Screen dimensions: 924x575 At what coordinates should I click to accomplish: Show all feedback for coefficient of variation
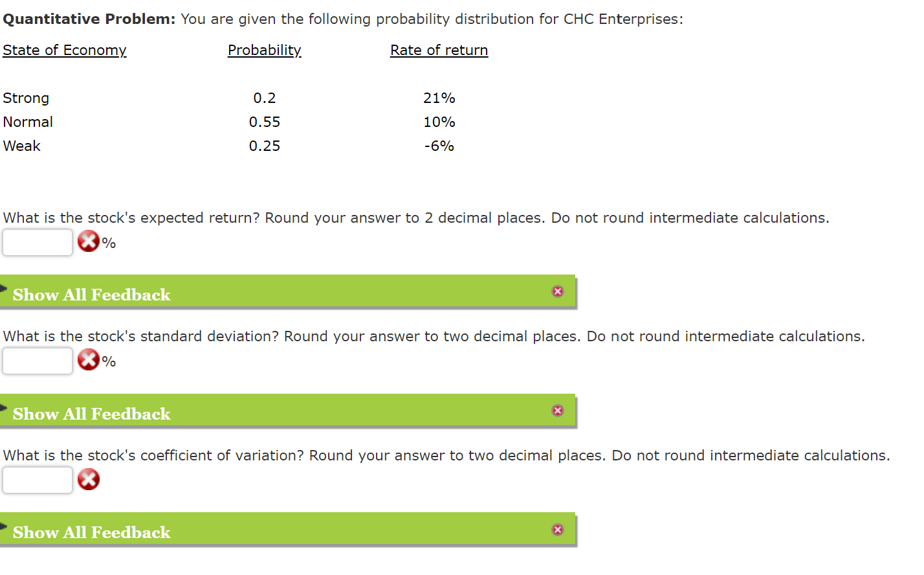click(x=91, y=532)
